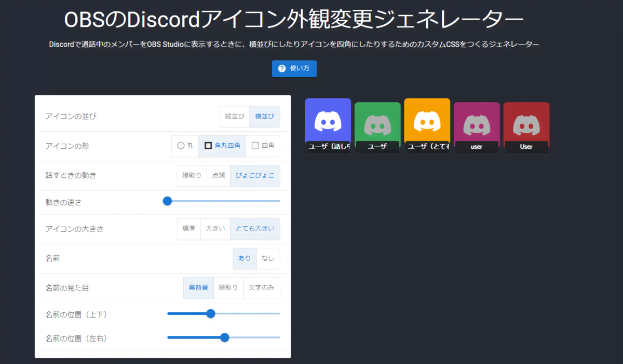Screen dimensions: 623x364
Task: Click the ユーザ name label under the green avatar
Action: (x=377, y=147)
